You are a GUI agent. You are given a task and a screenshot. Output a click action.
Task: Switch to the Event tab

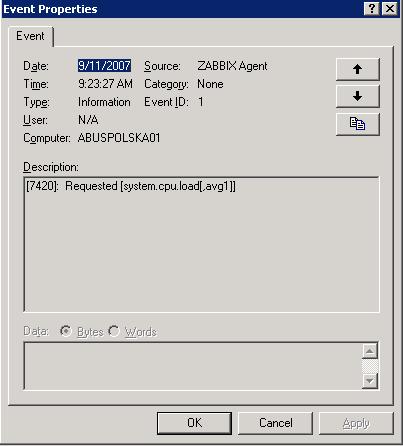(30, 36)
